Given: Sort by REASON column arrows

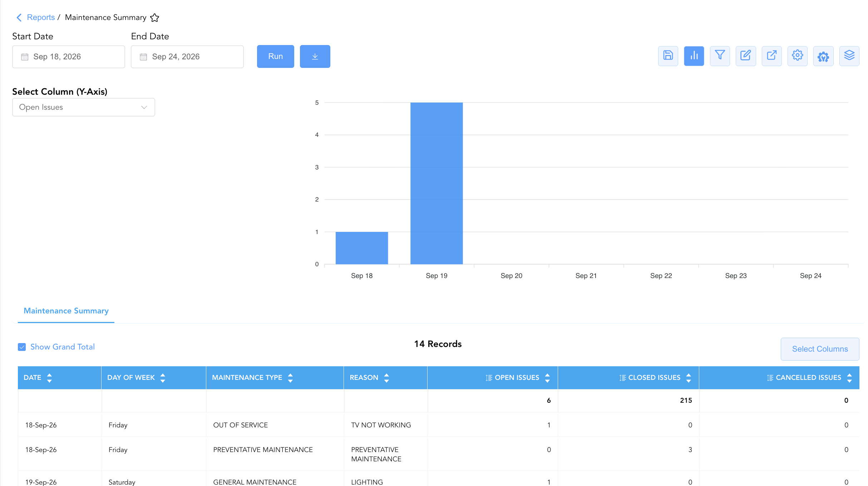Looking at the screenshot, I should point(386,378).
